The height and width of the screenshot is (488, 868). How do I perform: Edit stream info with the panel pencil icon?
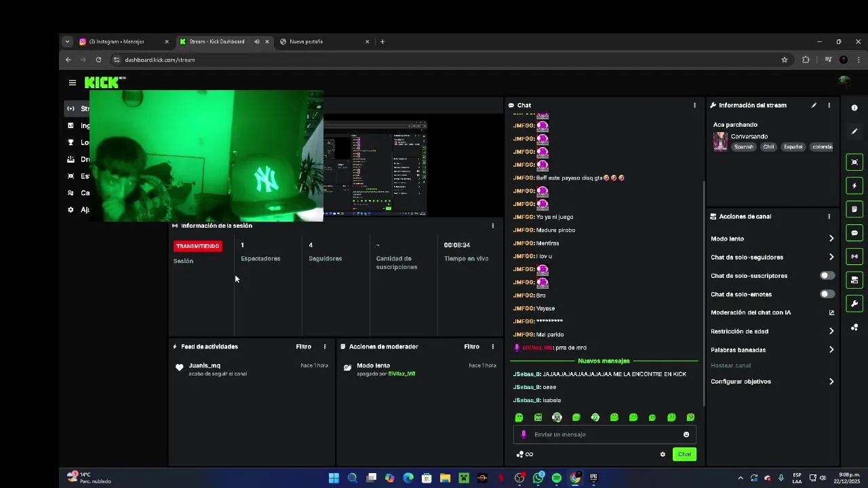[814, 105]
